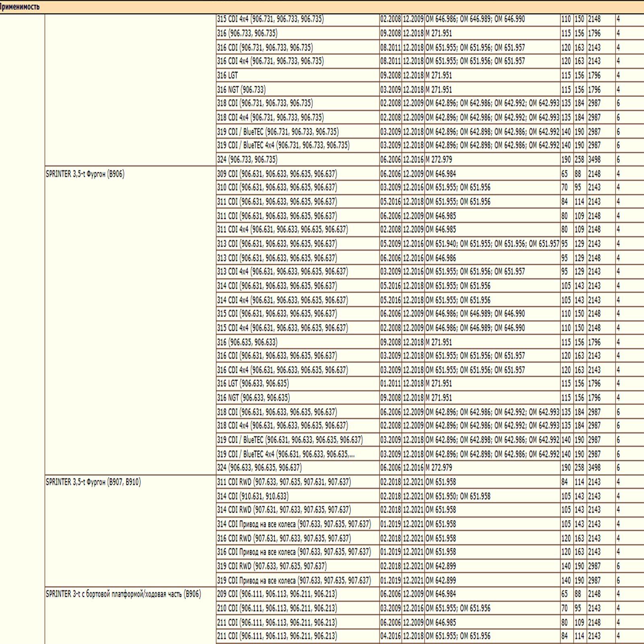Click SPRINTER 3-t с бортовой платформой (B906) cell
Viewport: 644px width, 644px height.
123,594
